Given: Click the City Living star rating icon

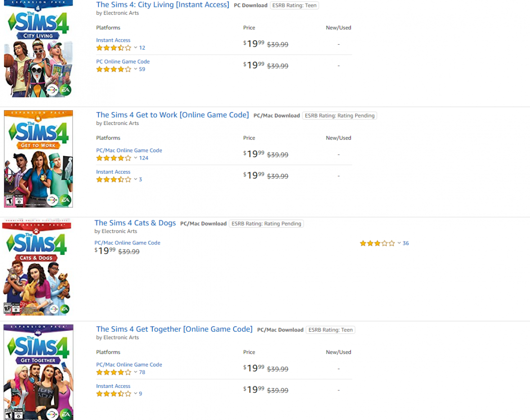Looking at the screenshot, I should [x=113, y=48].
